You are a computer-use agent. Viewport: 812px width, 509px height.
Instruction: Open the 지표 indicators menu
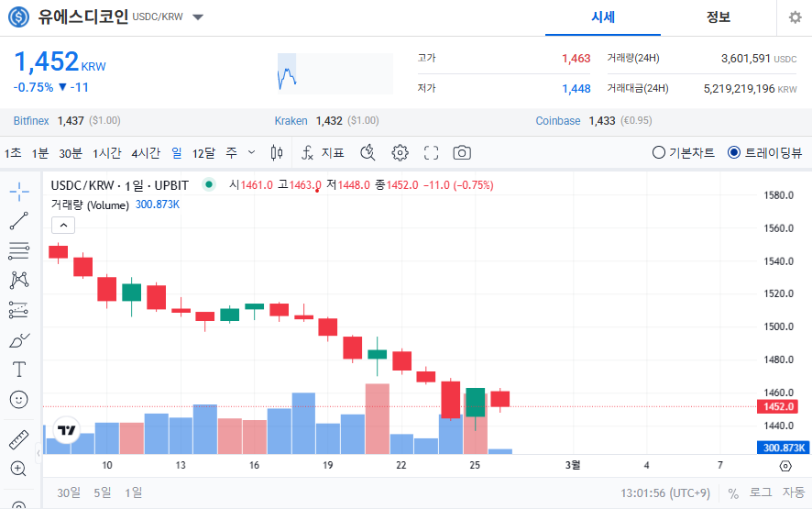tap(323, 153)
